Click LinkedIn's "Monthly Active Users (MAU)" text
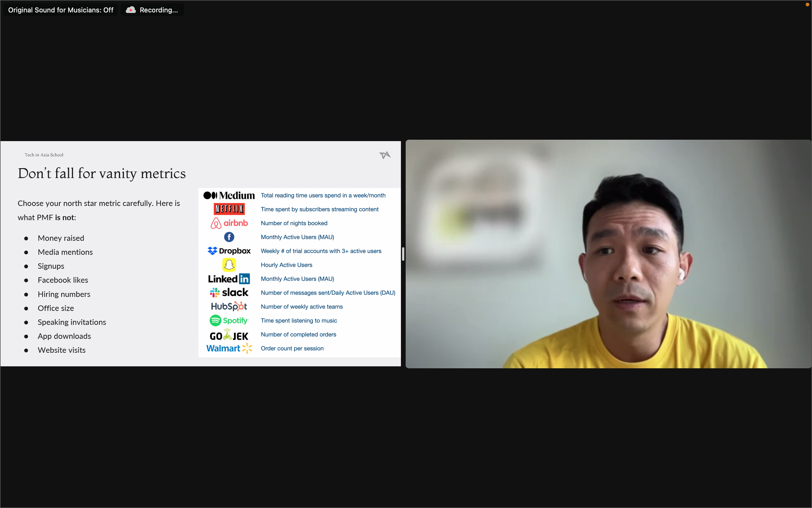The image size is (812, 508). 297,279
